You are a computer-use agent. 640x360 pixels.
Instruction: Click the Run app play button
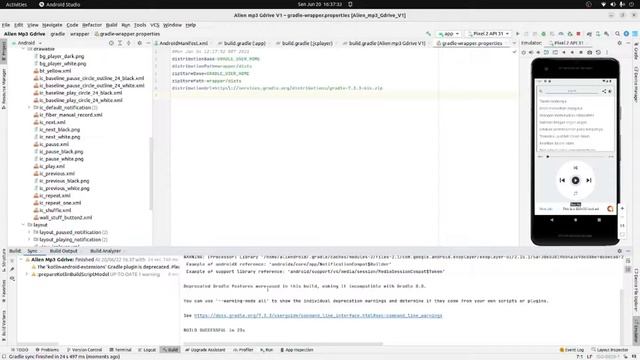pyautogui.click(x=518, y=34)
